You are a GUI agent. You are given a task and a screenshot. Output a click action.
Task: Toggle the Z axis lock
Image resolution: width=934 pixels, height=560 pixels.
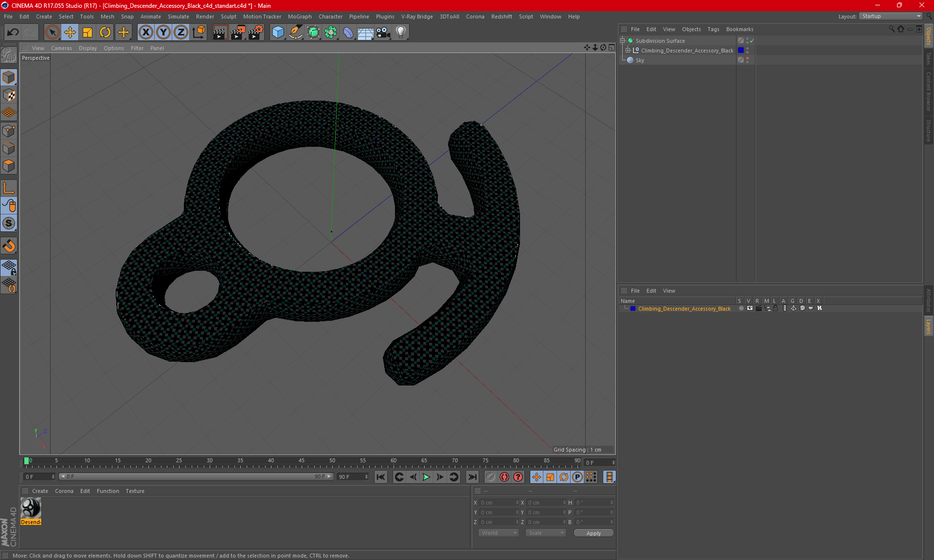click(x=181, y=33)
